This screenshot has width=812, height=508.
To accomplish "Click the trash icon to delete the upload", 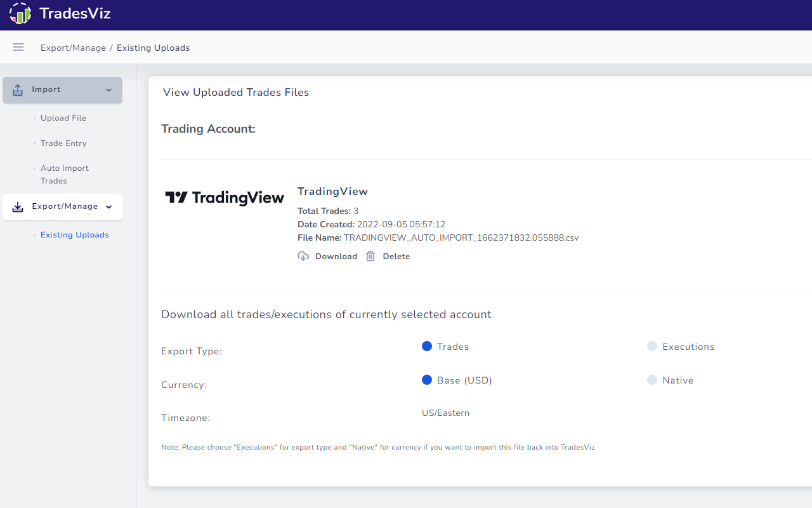I will click(x=370, y=256).
